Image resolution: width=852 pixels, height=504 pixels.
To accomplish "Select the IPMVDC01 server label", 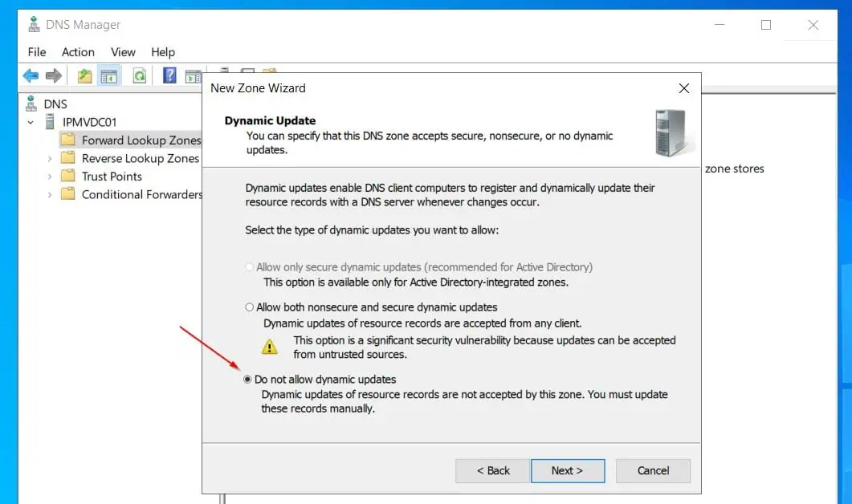I will (89, 122).
